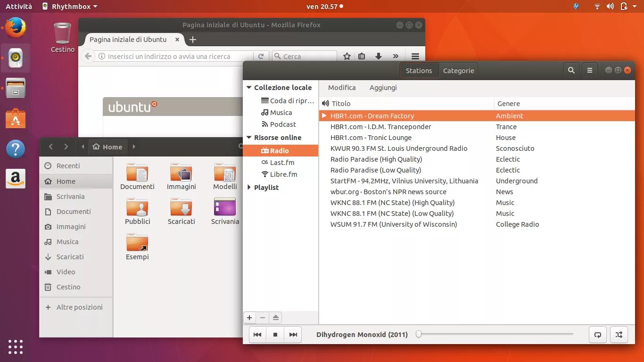Open the Scaricati folder icon

click(181, 211)
